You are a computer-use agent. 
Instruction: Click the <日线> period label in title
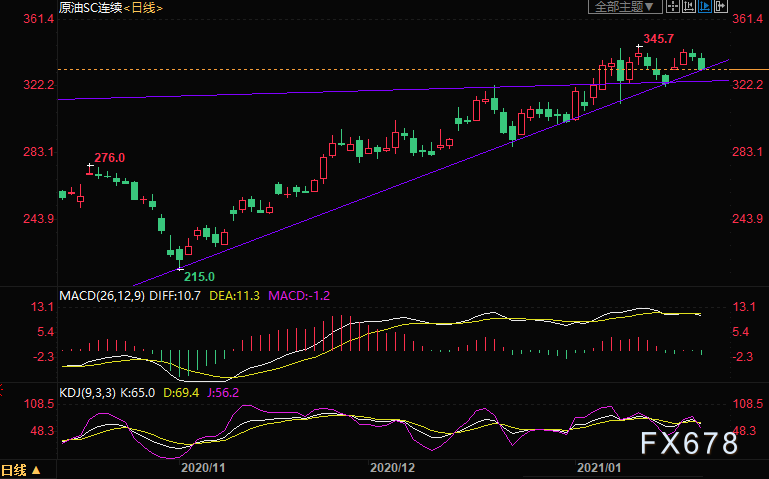143,8
